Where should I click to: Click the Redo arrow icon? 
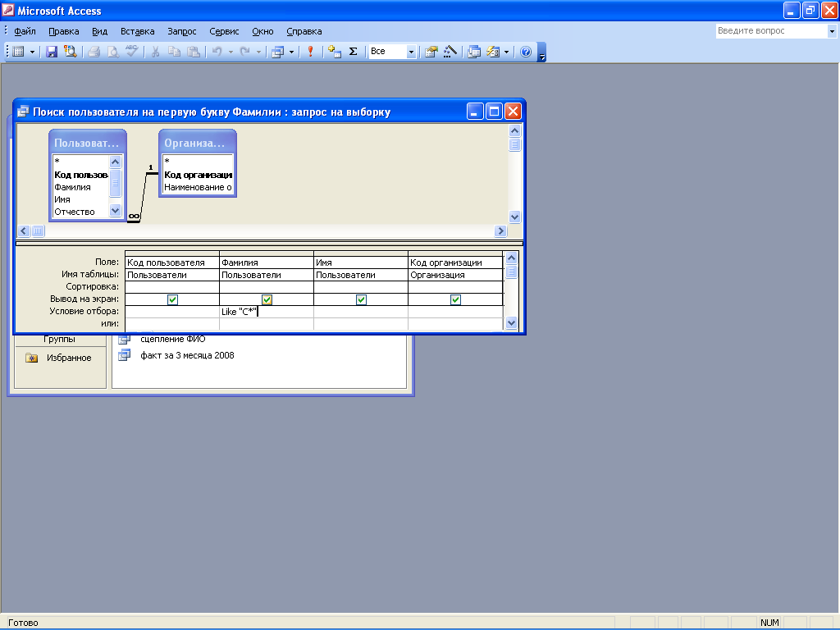tap(244, 52)
